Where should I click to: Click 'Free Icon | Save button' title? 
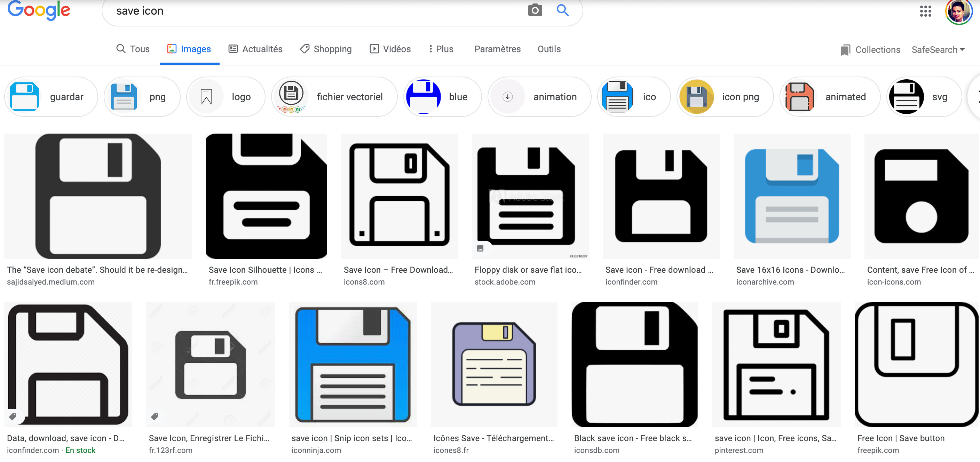click(901, 438)
